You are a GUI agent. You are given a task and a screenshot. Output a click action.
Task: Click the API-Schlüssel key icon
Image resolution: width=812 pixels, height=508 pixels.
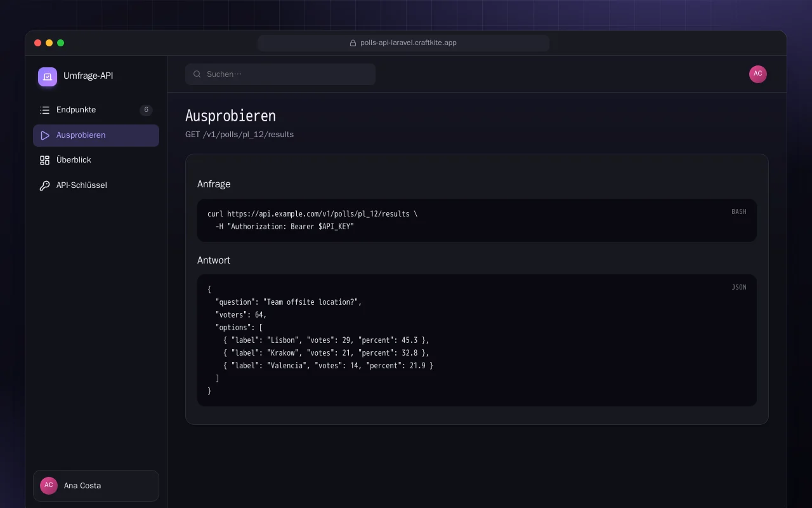[44, 185]
